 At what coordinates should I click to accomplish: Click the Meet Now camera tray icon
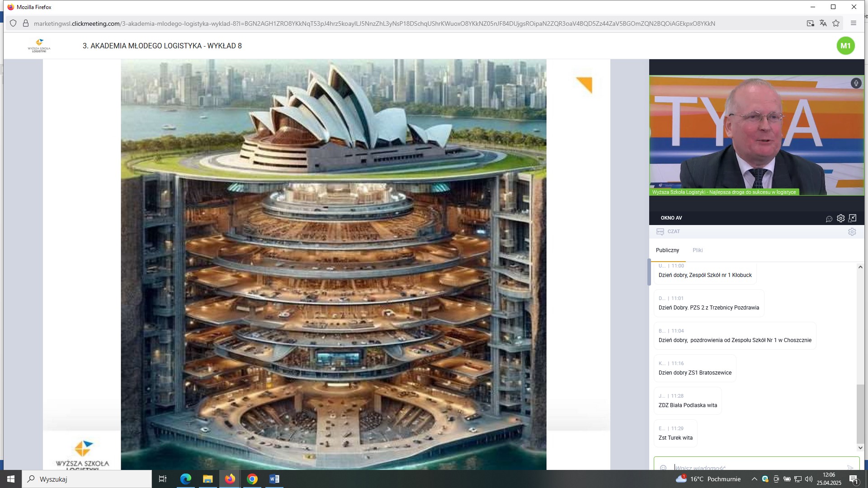(x=776, y=479)
